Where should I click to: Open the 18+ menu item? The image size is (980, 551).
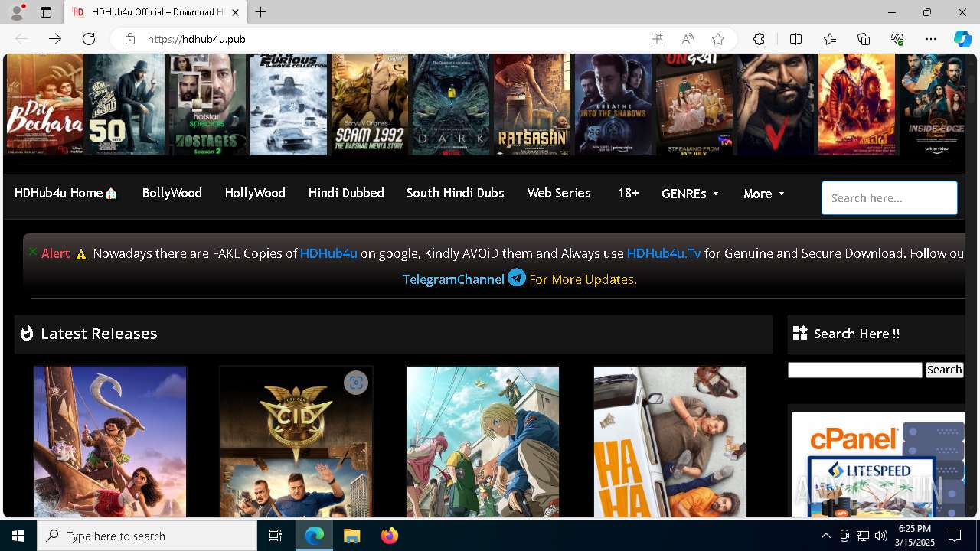pyautogui.click(x=628, y=194)
